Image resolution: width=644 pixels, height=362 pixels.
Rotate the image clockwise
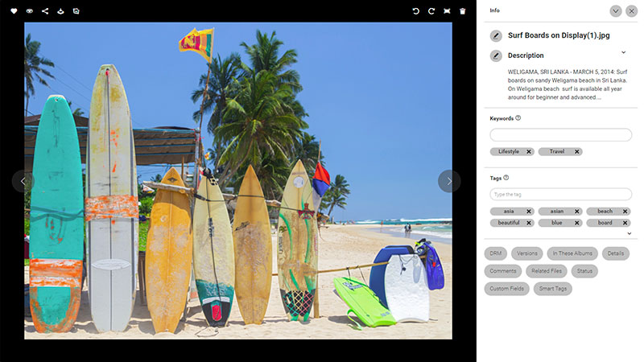pos(431,11)
